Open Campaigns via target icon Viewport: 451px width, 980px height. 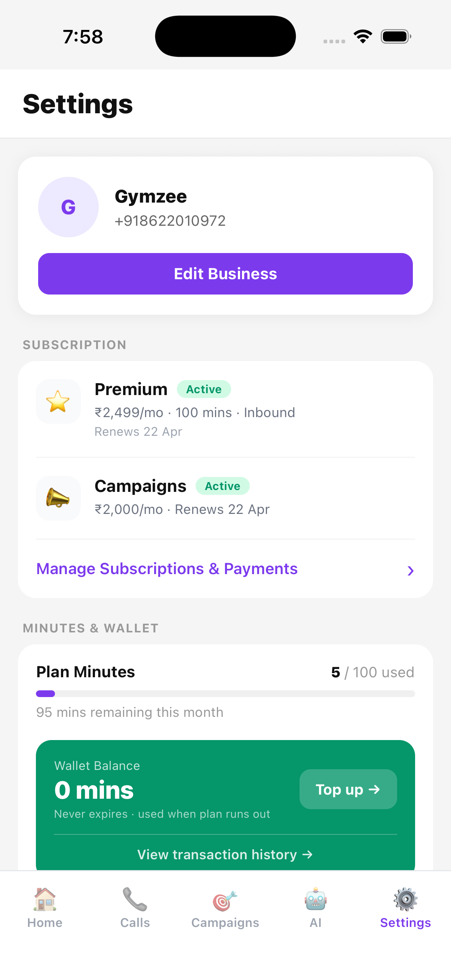pos(225,900)
